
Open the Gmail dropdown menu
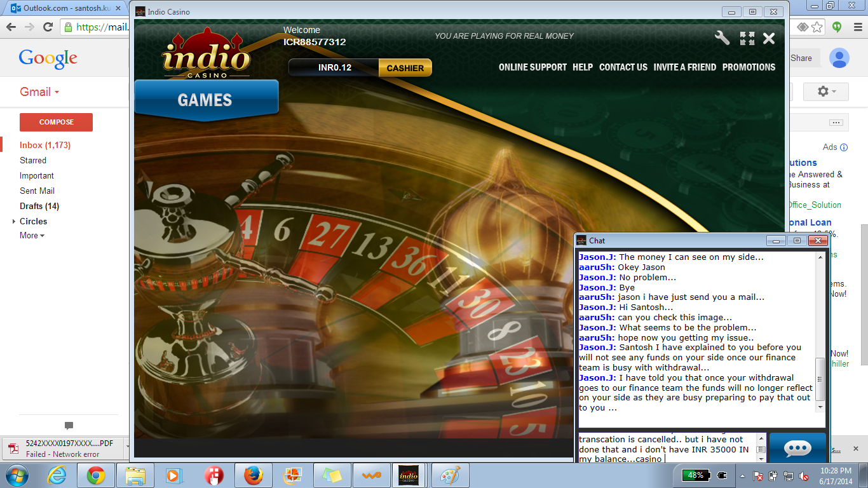coord(39,91)
